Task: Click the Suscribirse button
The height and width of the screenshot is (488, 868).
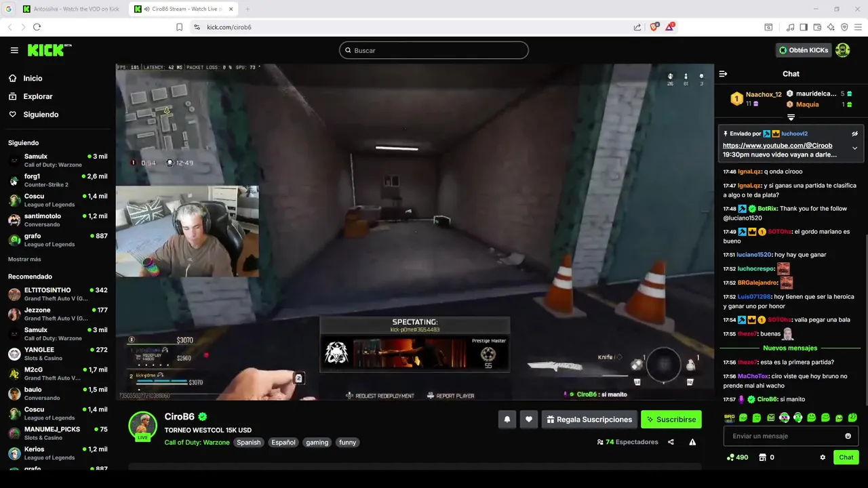Action: pos(671,420)
